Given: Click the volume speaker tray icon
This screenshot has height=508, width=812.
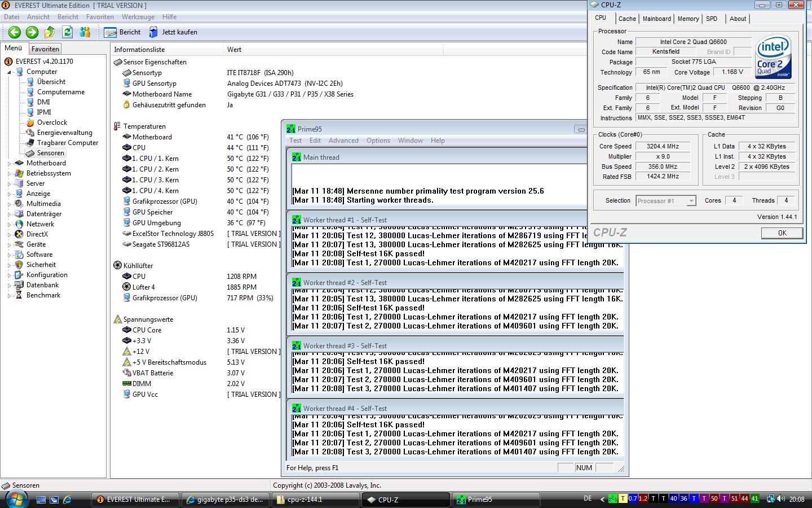Looking at the screenshot, I should [x=782, y=499].
